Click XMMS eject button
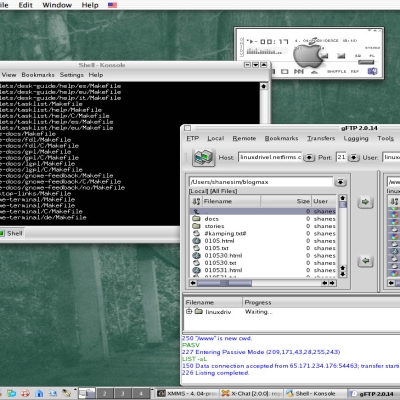 coord(314,72)
